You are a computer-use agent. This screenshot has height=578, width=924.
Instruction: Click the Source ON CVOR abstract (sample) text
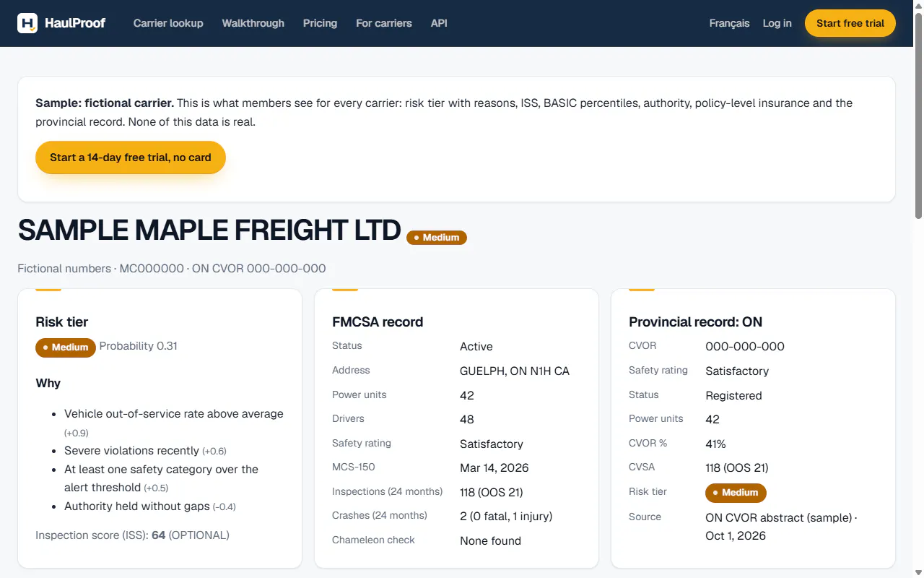[782, 527]
